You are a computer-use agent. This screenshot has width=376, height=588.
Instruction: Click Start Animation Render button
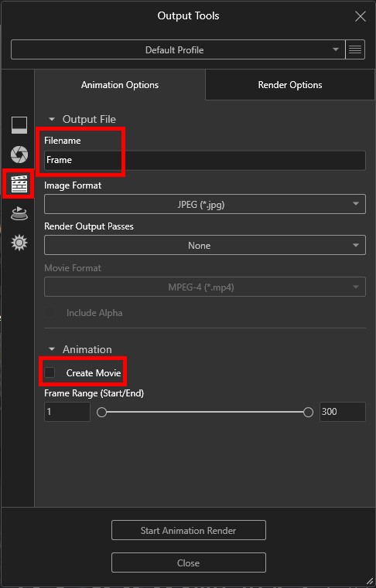click(189, 530)
